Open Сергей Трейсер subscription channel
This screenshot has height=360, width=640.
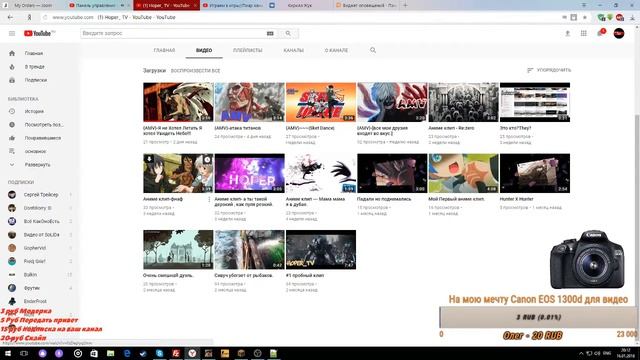[40, 195]
